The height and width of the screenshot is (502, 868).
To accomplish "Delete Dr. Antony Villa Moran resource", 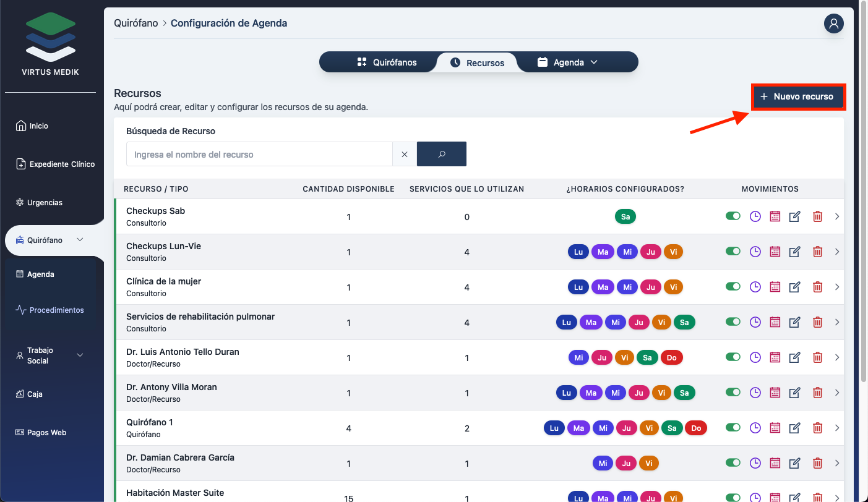I will tap(817, 393).
